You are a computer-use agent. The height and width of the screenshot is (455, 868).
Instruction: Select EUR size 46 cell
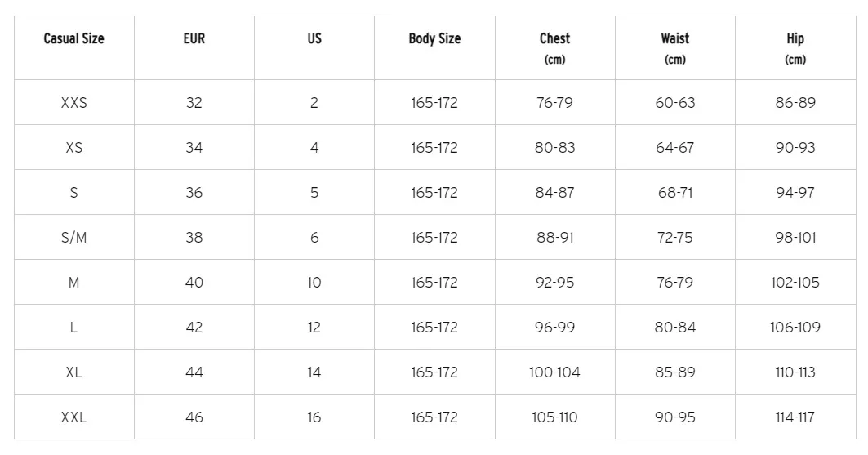(x=194, y=417)
